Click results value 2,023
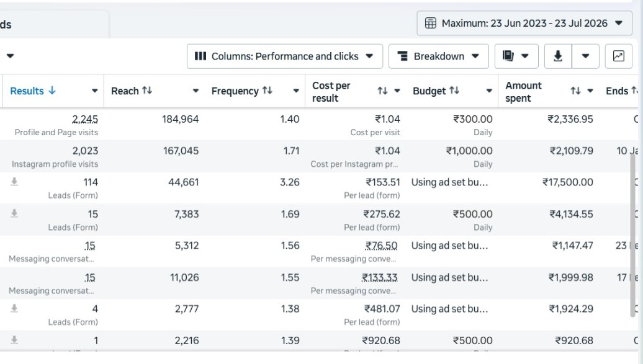This screenshot has width=643, height=364. pos(85,151)
